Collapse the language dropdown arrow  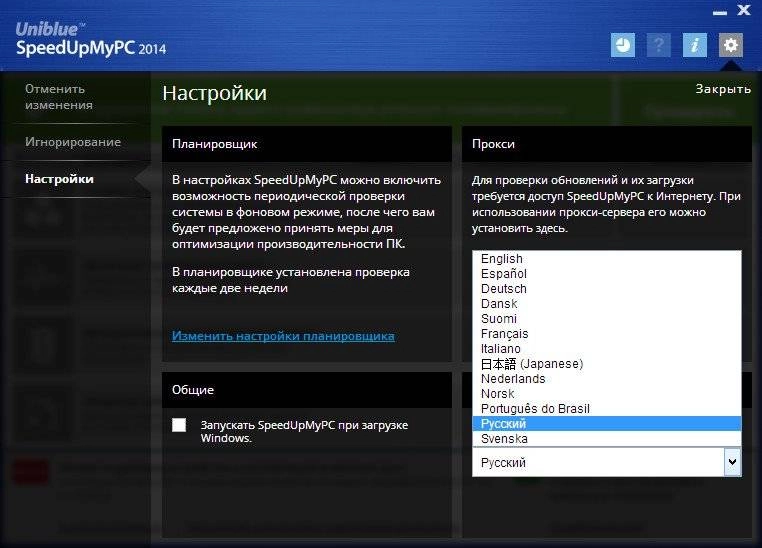point(733,462)
